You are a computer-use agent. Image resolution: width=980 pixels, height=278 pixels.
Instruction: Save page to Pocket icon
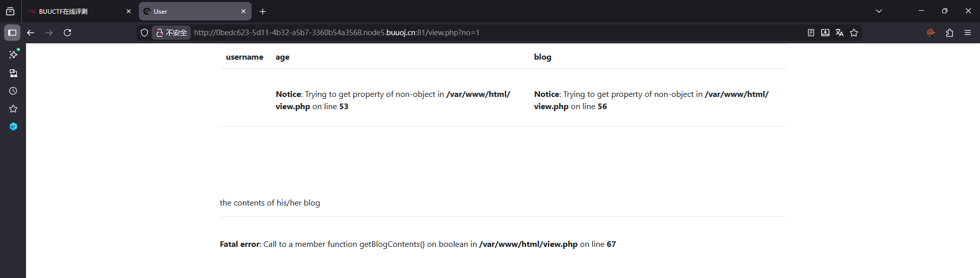click(x=825, y=33)
